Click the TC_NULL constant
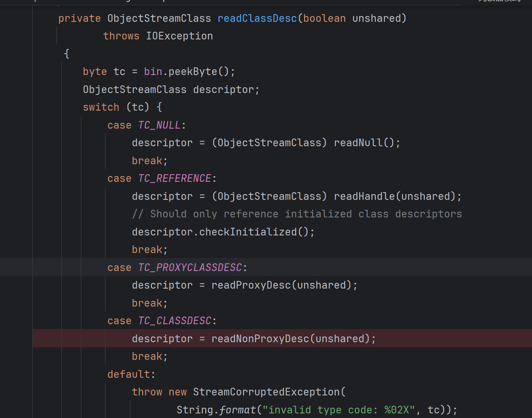The width and height of the screenshot is (532, 418). pyautogui.click(x=159, y=125)
